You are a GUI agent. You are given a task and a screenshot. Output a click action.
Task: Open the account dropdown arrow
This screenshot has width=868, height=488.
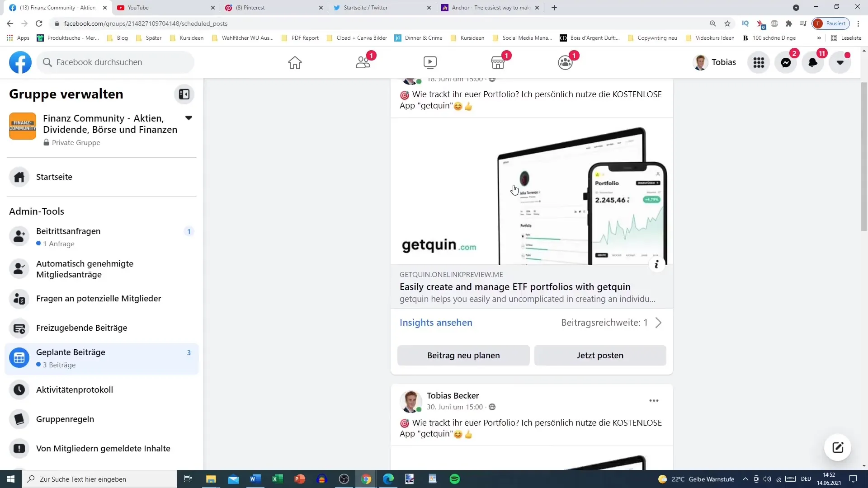(840, 62)
